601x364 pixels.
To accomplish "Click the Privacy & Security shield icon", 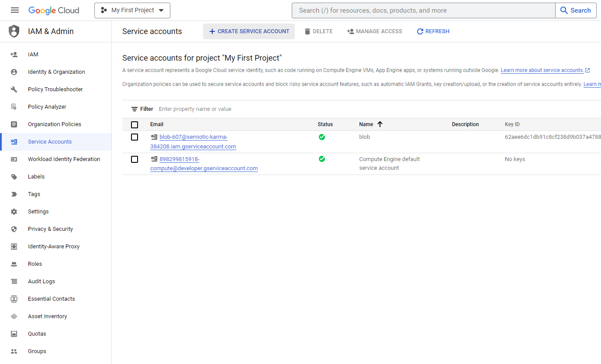I will (x=14, y=229).
